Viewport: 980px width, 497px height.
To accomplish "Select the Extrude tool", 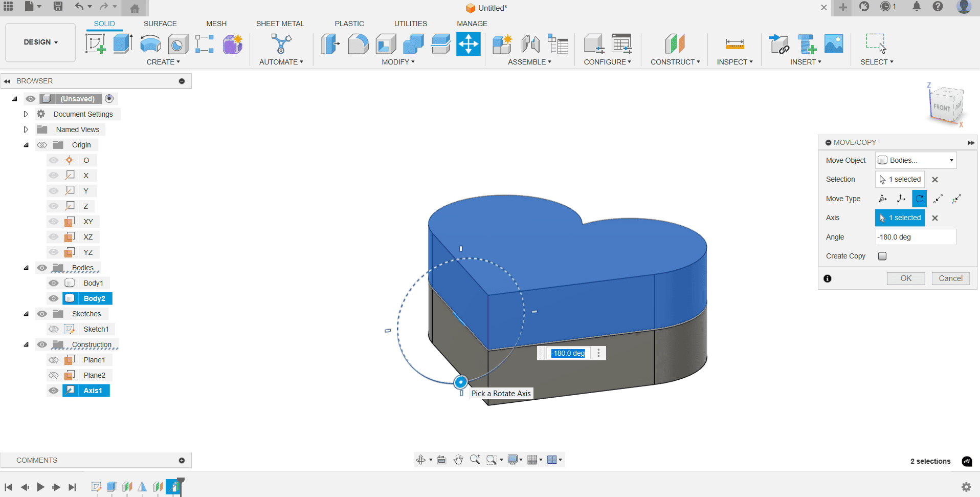I will [123, 44].
